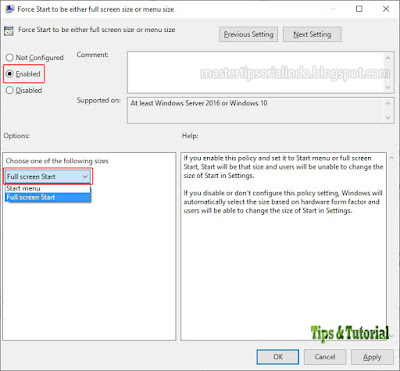Click Comment box scroll down arrow

[x=388, y=87]
